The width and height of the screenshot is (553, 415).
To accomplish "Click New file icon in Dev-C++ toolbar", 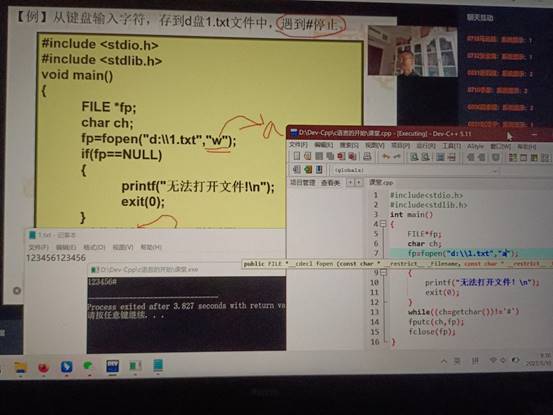I will click(x=297, y=156).
